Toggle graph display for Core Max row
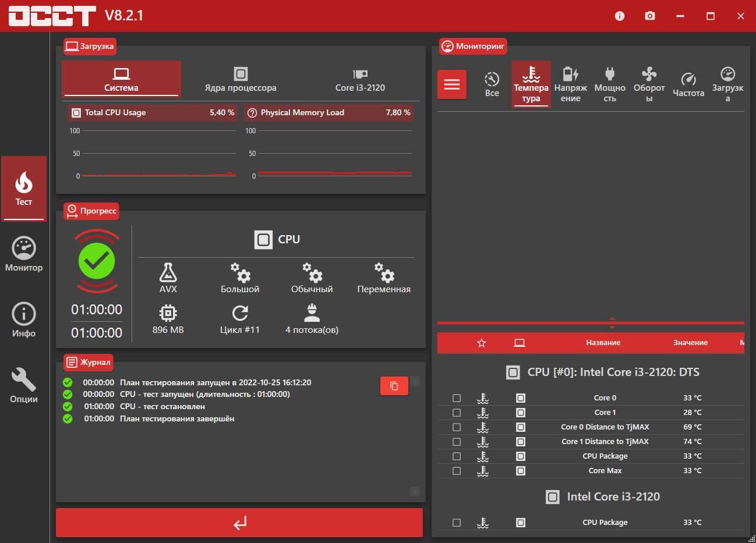The width and height of the screenshot is (756, 543). pyautogui.click(x=521, y=471)
